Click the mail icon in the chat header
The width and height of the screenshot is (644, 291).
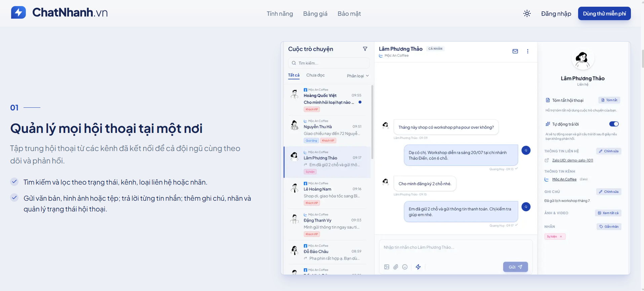point(515,51)
